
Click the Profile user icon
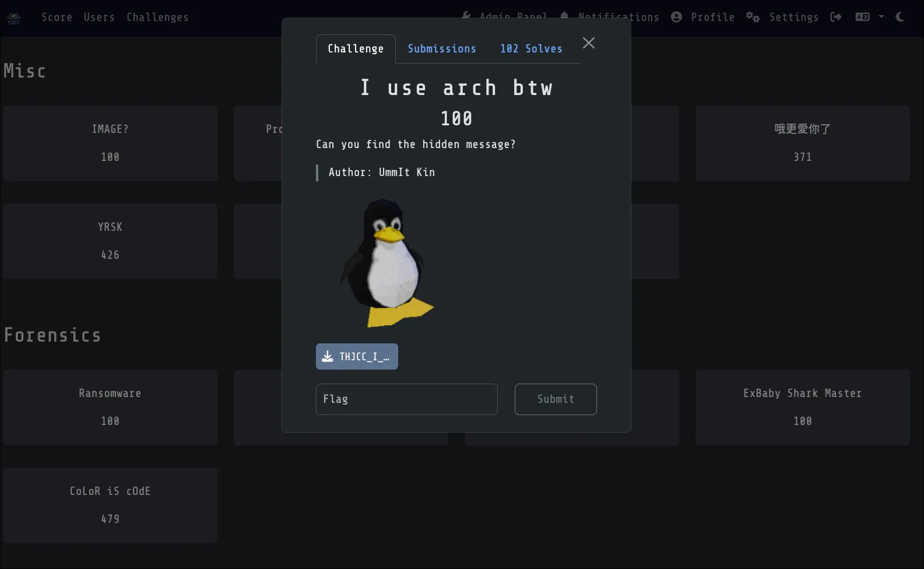coord(676,17)
